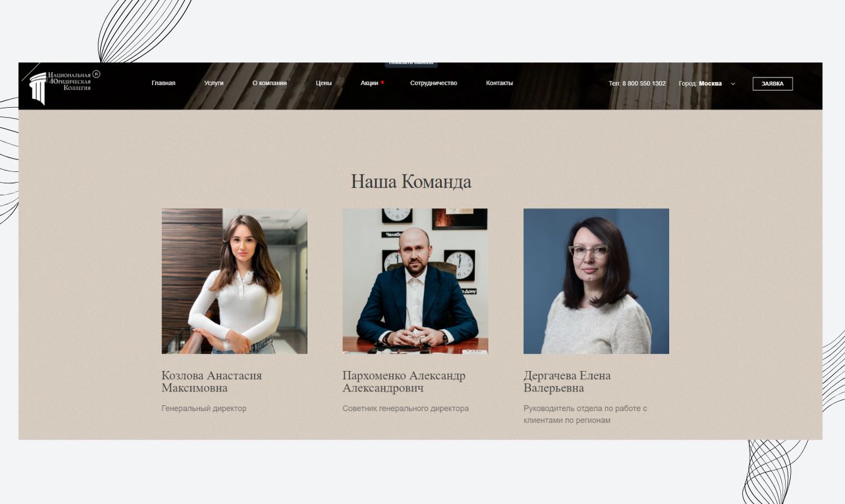The image size is (845, 504).
Task: Open the Акции menu item
Action: (x=370, y=83)
